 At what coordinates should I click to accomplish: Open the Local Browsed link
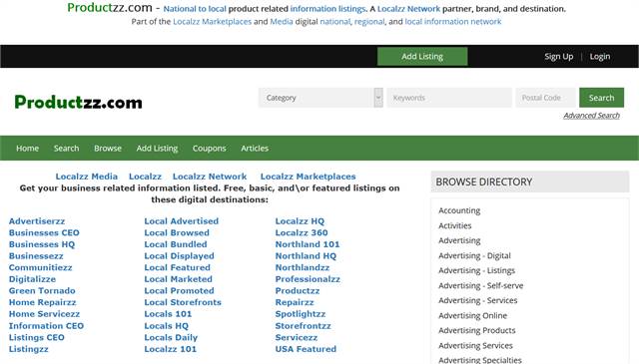pos(177,233)
